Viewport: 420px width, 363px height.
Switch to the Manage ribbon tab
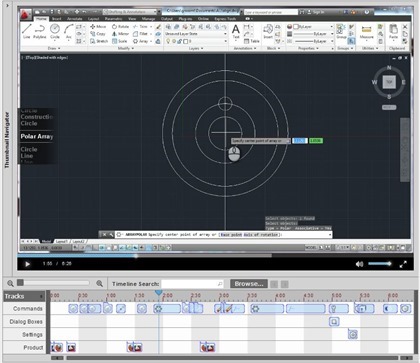148,19
